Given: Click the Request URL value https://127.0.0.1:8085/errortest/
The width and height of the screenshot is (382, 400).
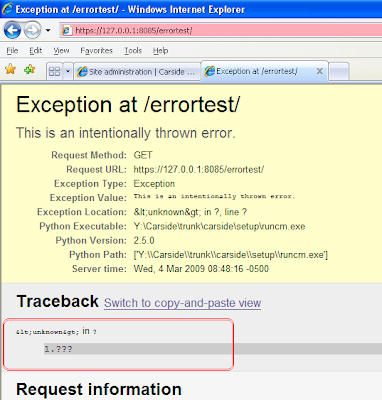Looking at the screenshot, I should point(199,169).
